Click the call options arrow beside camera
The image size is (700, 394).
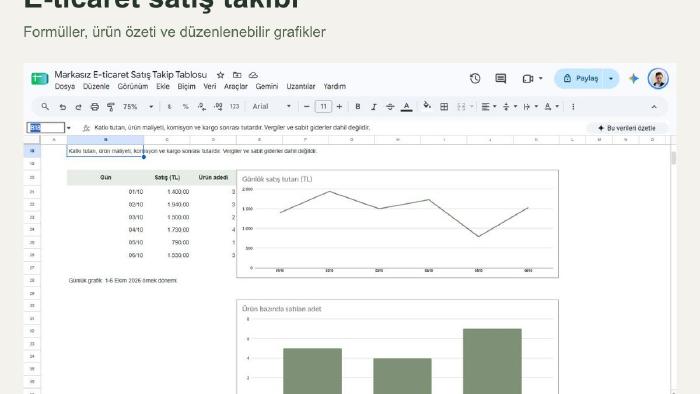[541, 79]
